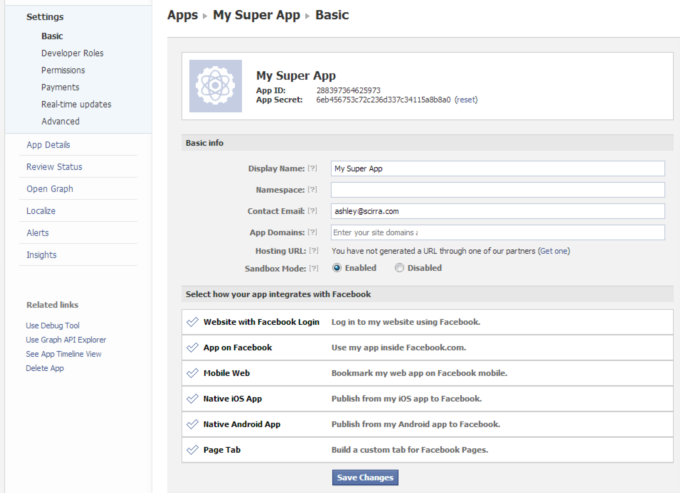Select Sandbox Mode Enabled radio button
Image resolution: width=680 pixels, height=493 pixels.
(337, 268)
